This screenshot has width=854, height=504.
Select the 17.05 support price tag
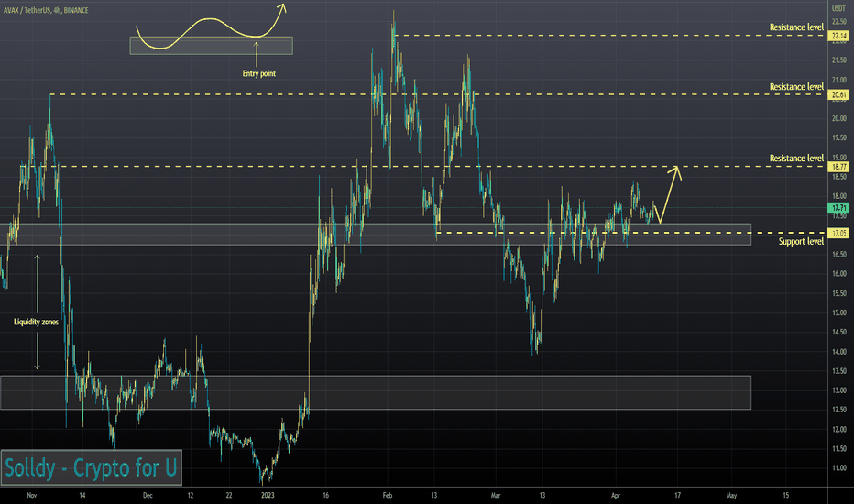pyautogui.click(x=838, y=233)
